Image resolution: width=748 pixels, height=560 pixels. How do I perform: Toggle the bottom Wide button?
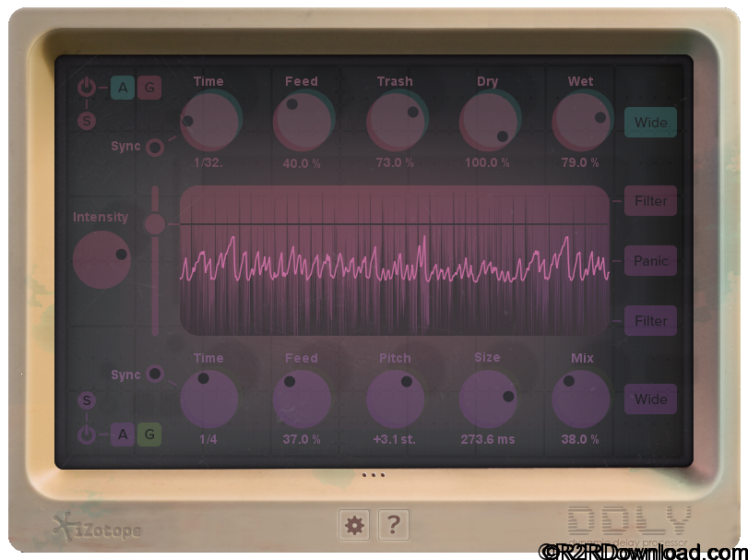[650, 399]
